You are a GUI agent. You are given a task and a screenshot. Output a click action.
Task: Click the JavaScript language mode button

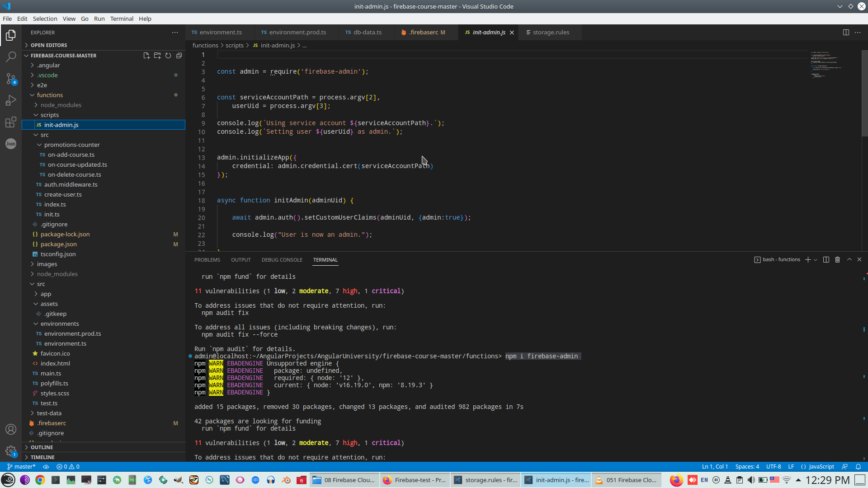(x=821, y=467)
